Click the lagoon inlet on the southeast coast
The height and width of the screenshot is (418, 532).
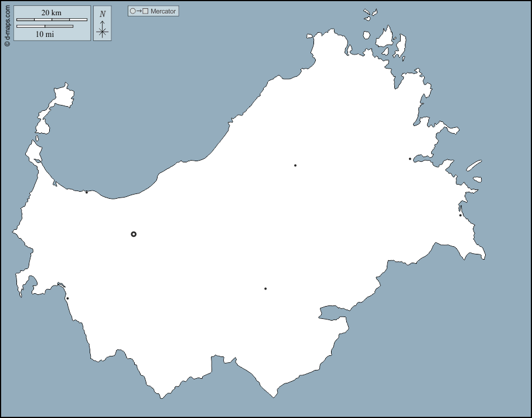[332, 312]
